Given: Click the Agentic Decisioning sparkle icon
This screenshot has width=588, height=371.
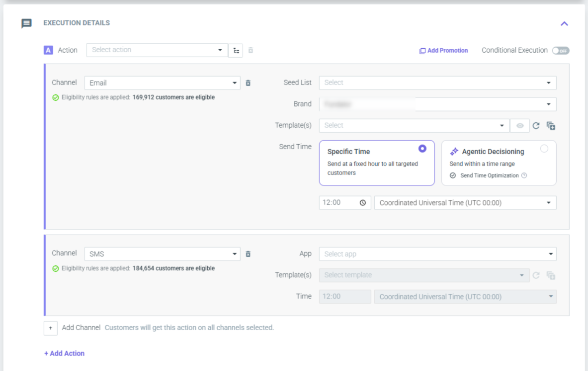Looking at the screenshot, I should (x=454, y=152).
